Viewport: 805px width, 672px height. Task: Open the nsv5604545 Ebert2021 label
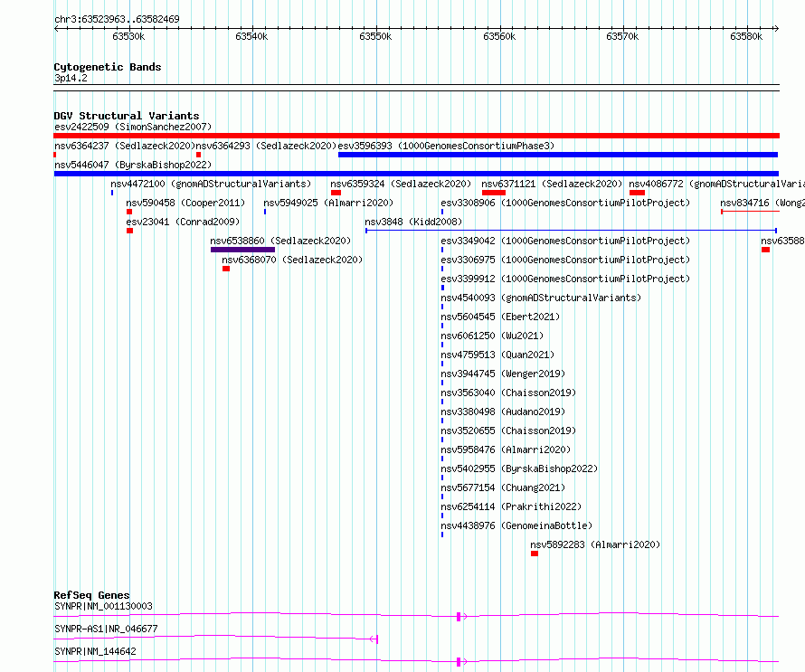(500, 317)
